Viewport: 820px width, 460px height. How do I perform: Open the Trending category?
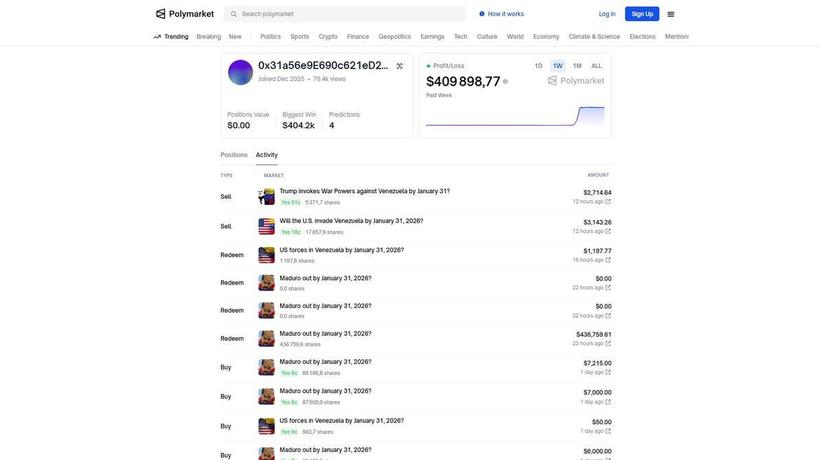(171, 37)
